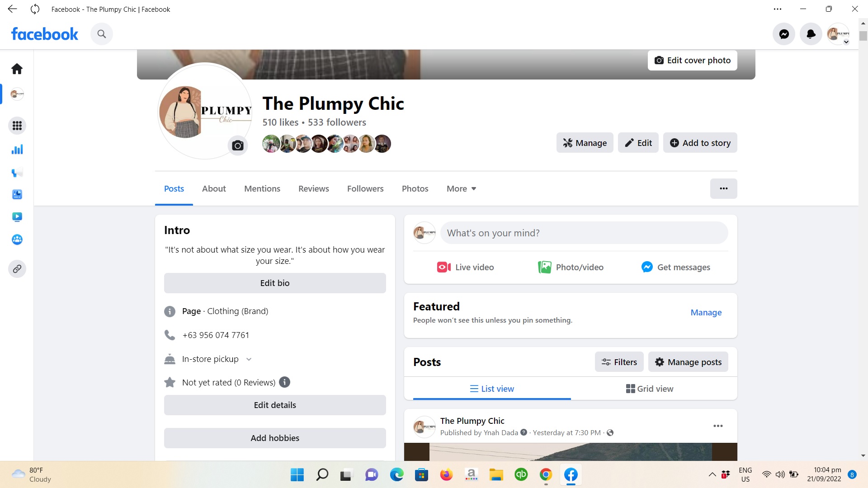
Task: Click the camera icon on profile picture
Action: [x=238, y=145]
